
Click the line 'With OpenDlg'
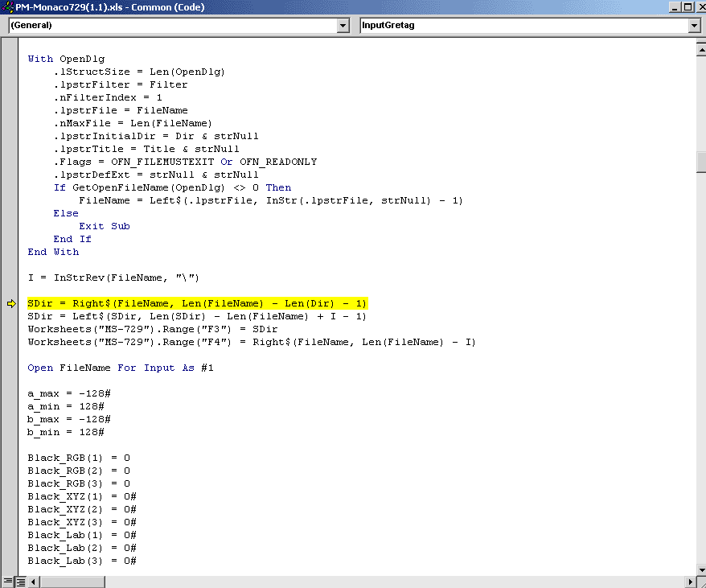coord(66,59)
